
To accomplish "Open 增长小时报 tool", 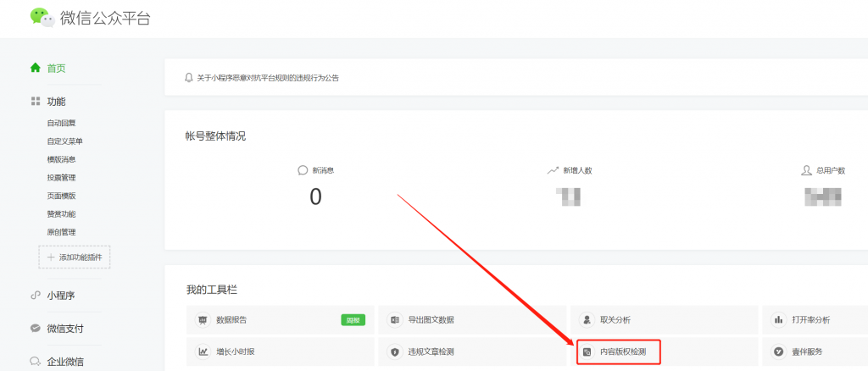I will tap(281, 352).
